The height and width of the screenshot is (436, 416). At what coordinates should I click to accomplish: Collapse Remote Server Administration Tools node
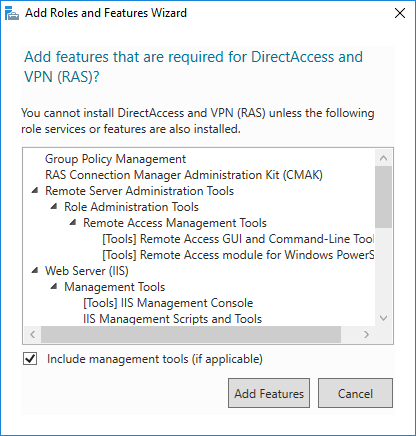pyautogui.click(x=35, y=191)
